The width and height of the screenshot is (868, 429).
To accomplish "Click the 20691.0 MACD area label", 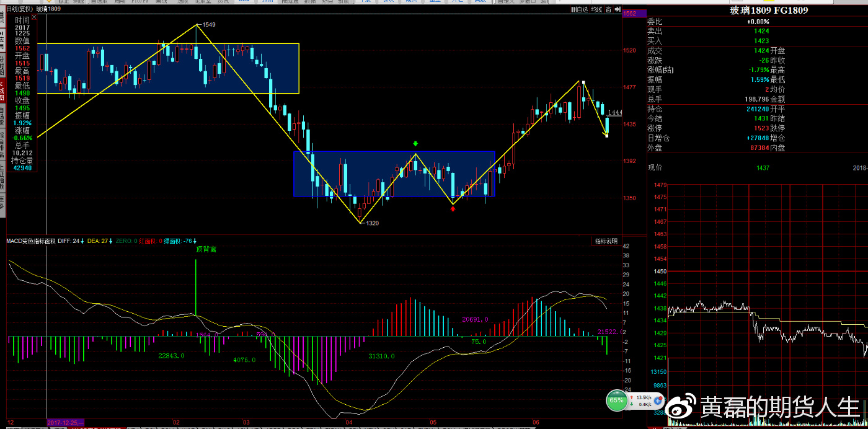I will coord(475,319).
